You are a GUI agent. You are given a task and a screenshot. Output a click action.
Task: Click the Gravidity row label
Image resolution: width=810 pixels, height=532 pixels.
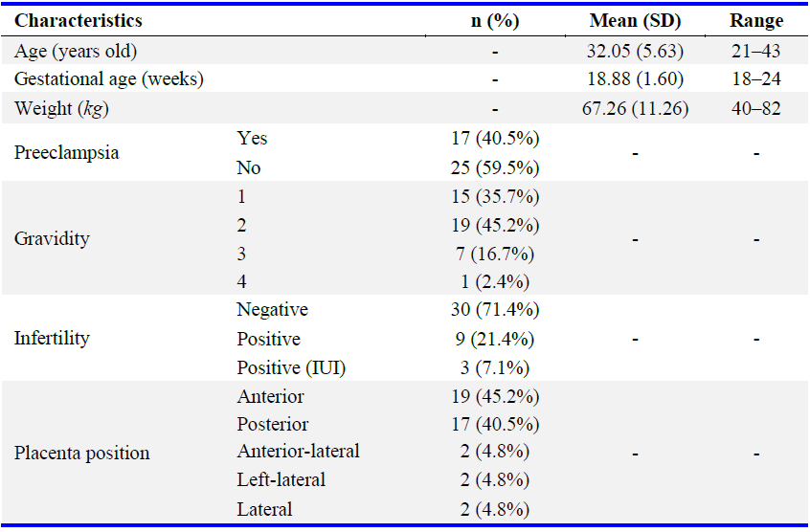[51, 238]
